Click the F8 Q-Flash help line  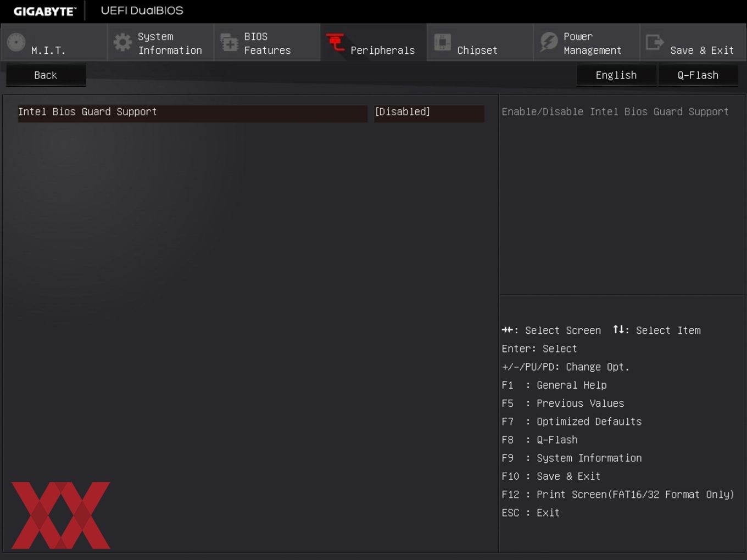(x=540, y=440)
